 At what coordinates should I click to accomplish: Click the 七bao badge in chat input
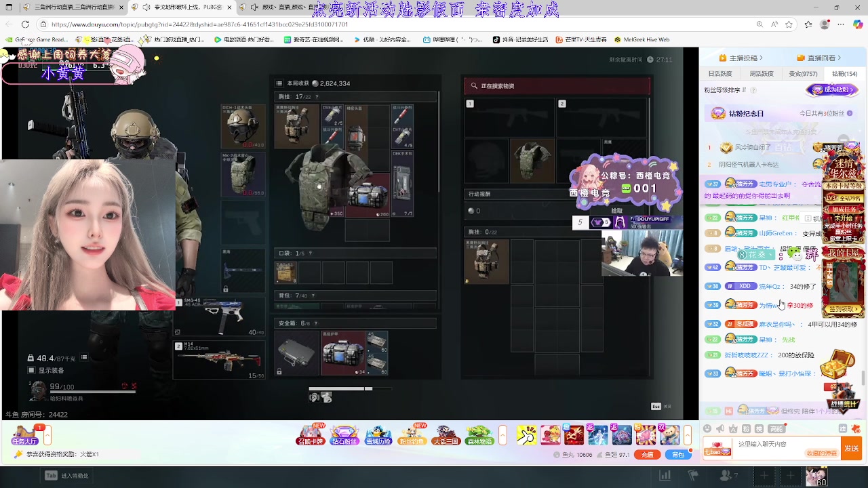pos(717,449)
